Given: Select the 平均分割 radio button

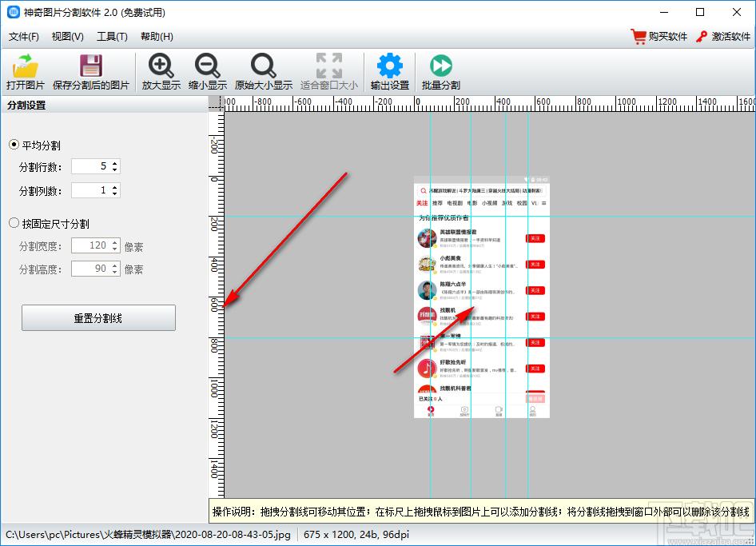Looking at the screenshot, I should pos(14,144).
